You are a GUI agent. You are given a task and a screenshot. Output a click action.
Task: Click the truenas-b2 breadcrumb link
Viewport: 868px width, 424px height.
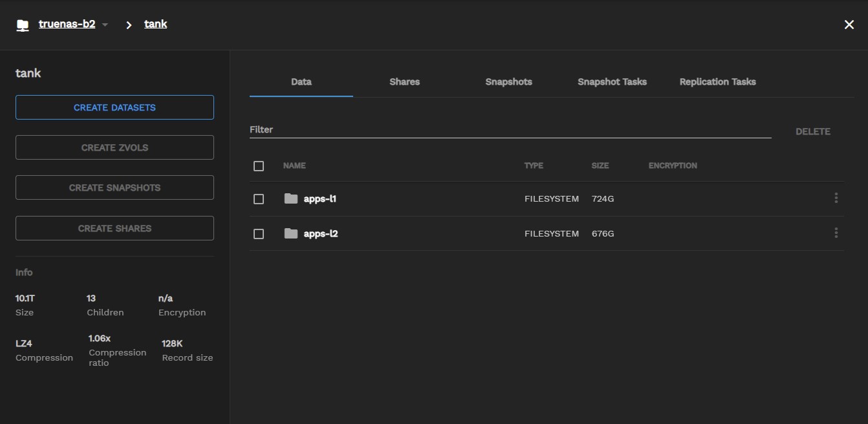point(67,24)
